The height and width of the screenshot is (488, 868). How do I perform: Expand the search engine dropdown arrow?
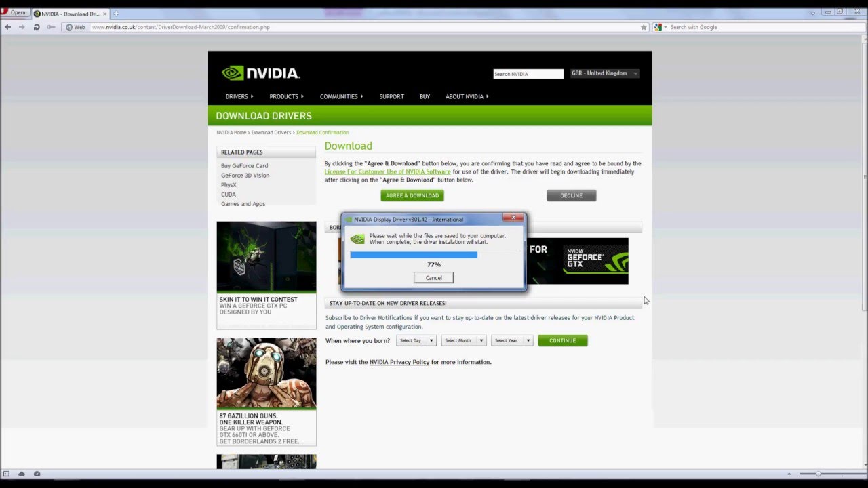click(665, 27)
